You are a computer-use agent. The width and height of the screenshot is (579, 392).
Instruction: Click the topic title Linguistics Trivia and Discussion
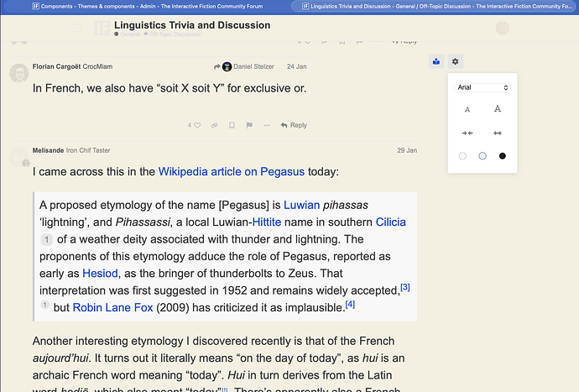click(x=192, y=25)
